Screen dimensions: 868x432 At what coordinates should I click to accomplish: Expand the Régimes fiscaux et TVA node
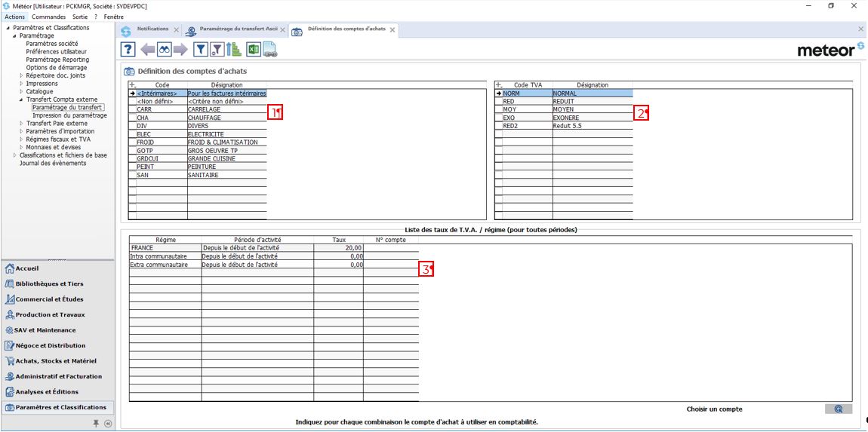22,139
